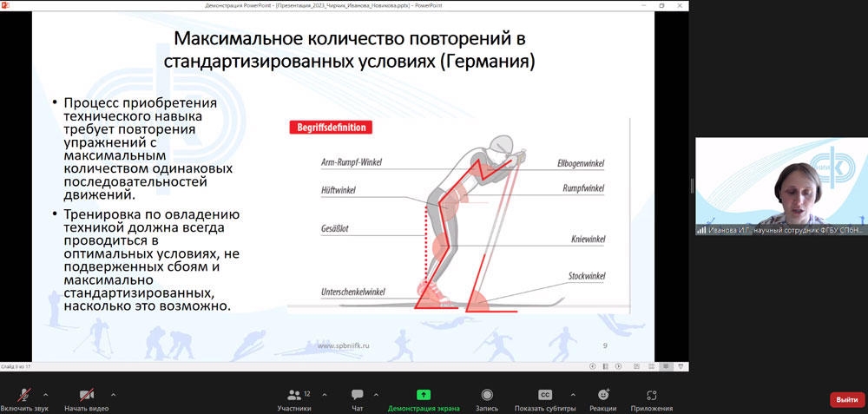868x414 pixels.
Task: Switch to PowerPoint slide sorter view
Action: 652,366
